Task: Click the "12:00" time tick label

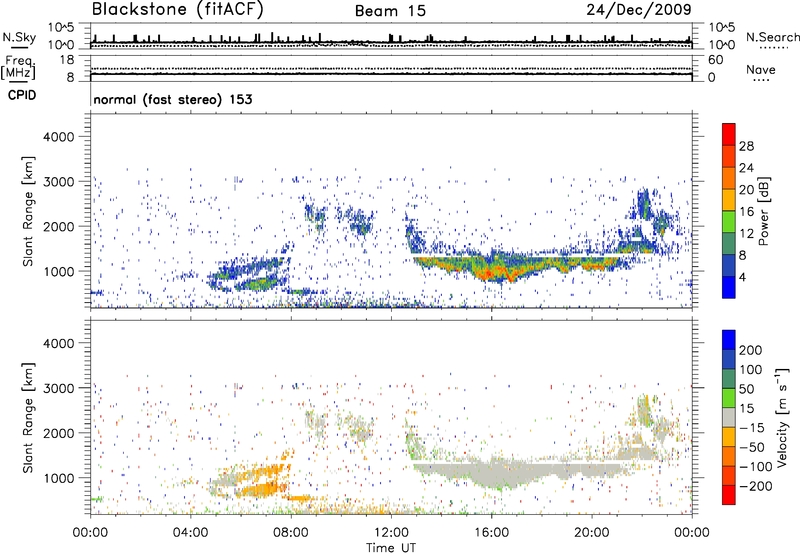Action: click(391, 533)
